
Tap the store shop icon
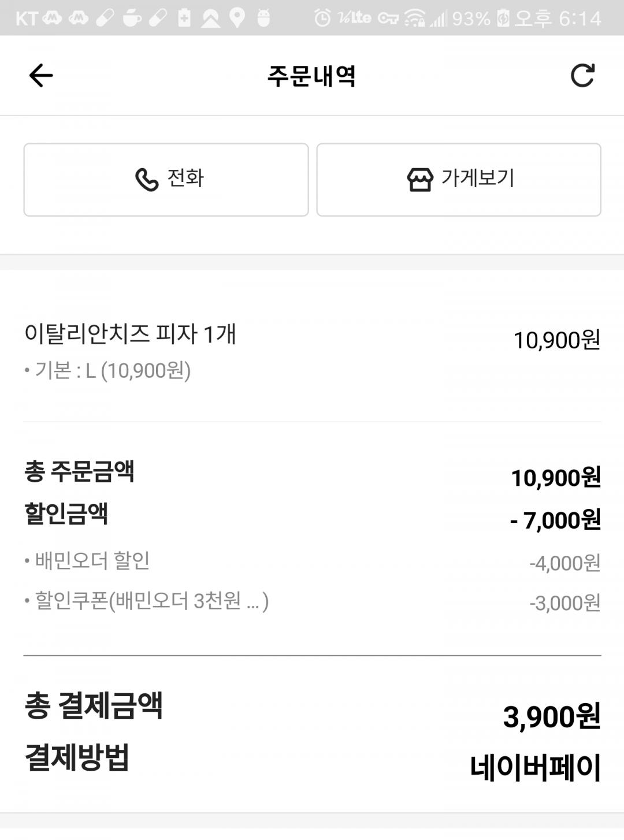[419, 180]
